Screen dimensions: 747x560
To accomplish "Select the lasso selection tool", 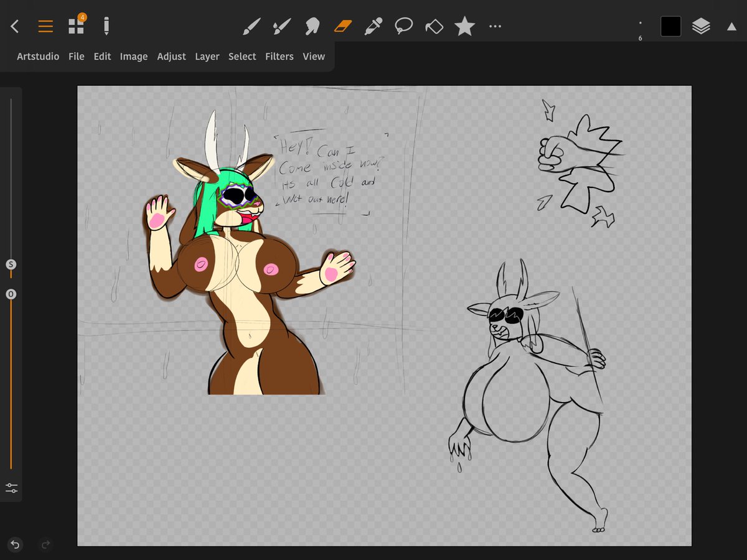I will [x=404, y=26].
